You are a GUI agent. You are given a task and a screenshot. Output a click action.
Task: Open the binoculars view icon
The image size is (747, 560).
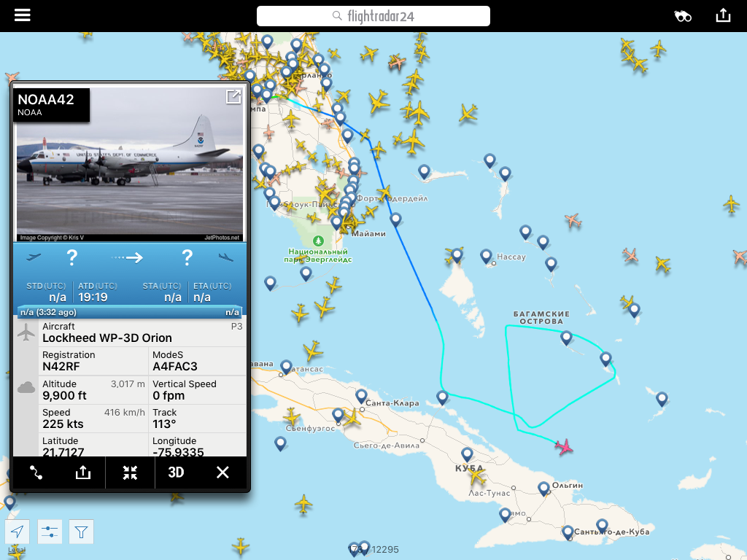(x=683, y=17)
